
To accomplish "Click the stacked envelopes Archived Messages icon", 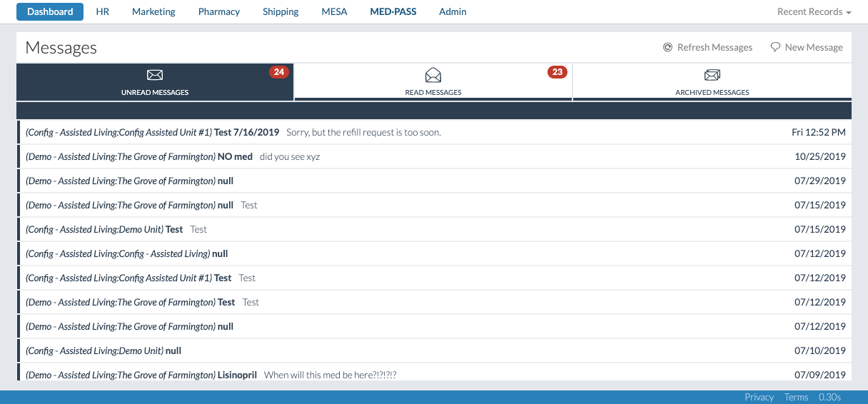I will [712, 75].
